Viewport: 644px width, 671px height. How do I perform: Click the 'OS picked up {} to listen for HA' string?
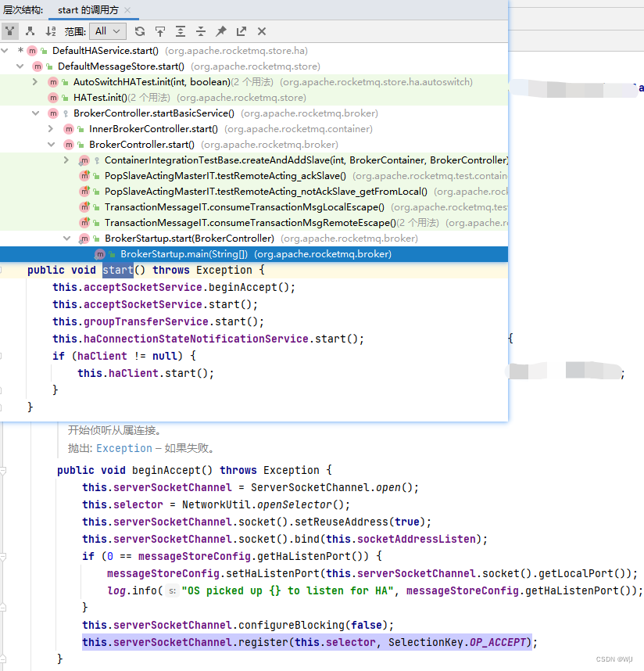click(x=288, y=590)
